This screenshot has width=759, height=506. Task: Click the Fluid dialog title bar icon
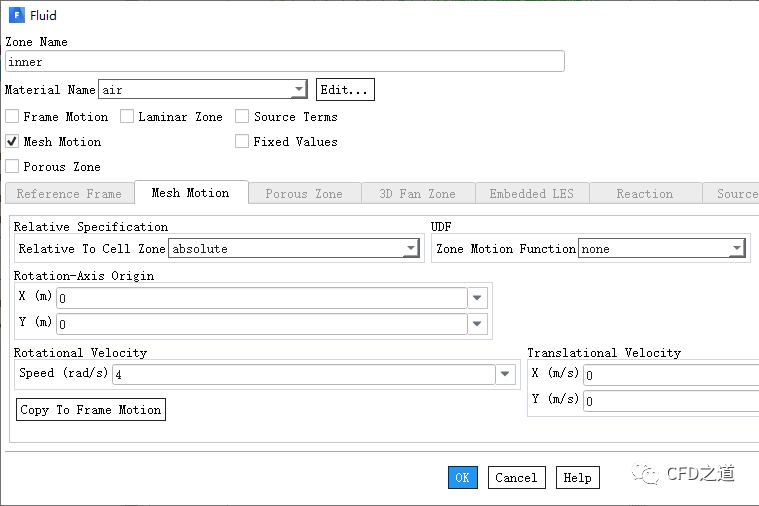(x=15, y=15)
